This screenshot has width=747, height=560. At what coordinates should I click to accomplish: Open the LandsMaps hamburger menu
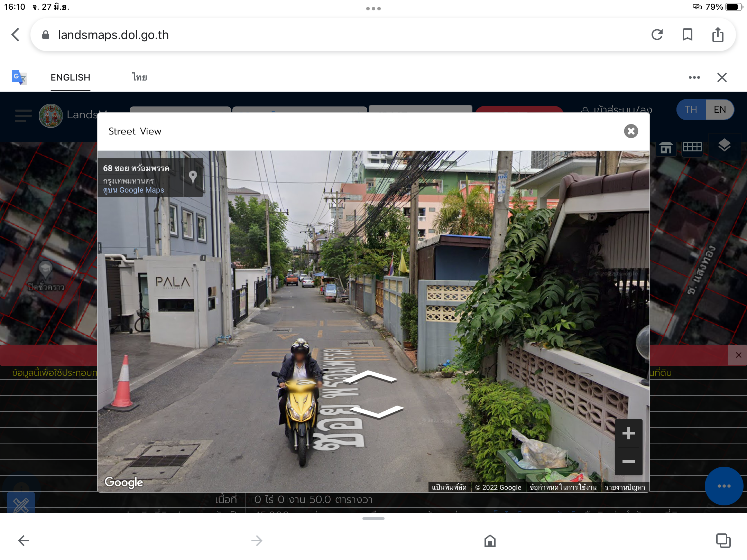click(x=24, y=115)
